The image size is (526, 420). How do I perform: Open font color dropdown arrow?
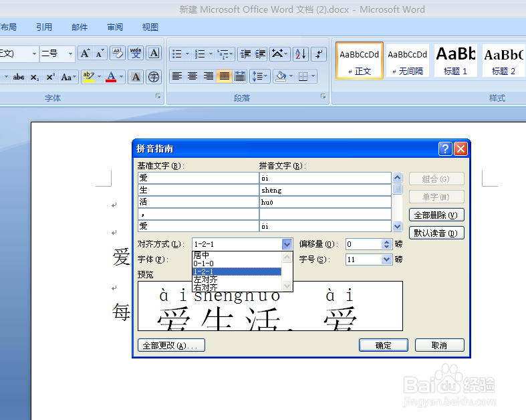click(x=122, y=77)
